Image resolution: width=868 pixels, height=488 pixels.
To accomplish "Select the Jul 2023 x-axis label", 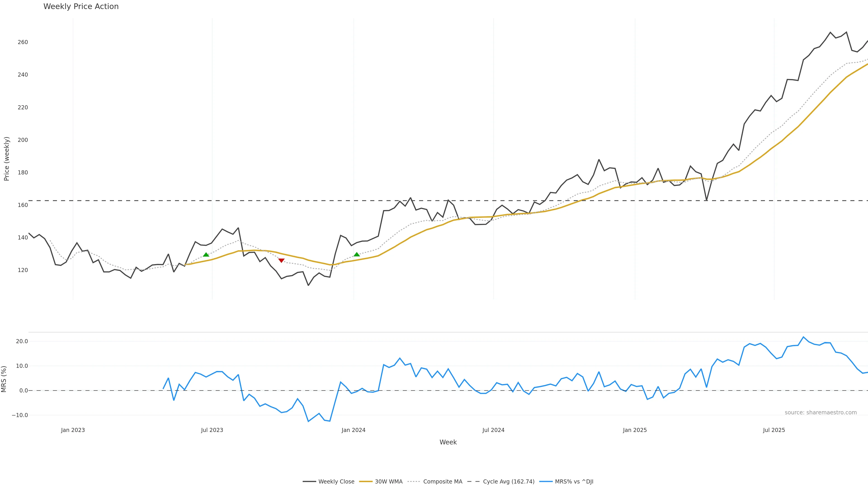I will [212, 430].
